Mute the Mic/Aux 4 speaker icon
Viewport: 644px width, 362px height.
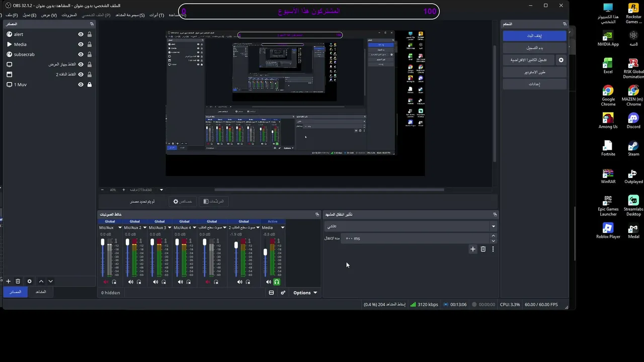[x=180, y=282]
